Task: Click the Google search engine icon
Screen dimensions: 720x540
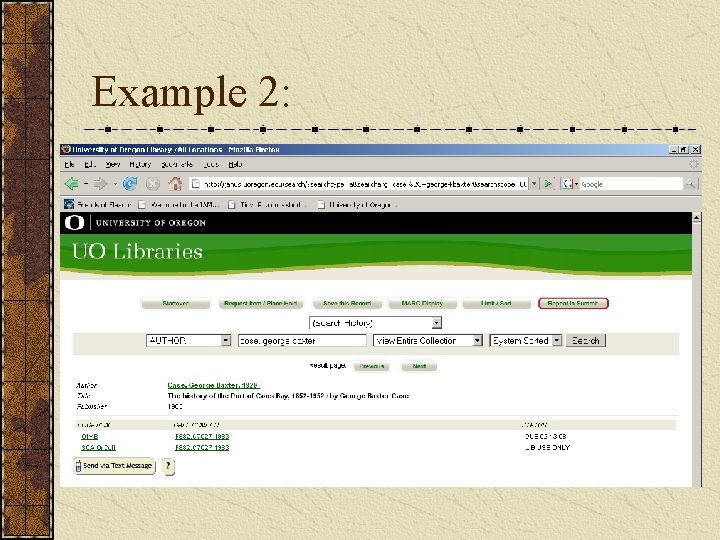Action: (x=568, y=184)
